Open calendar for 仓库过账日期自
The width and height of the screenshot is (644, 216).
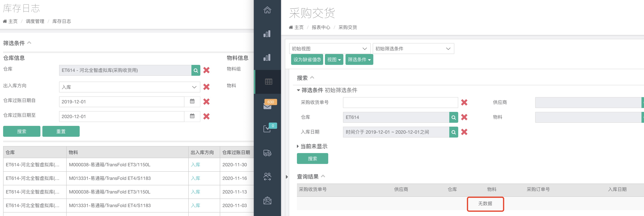pos(192,102)
